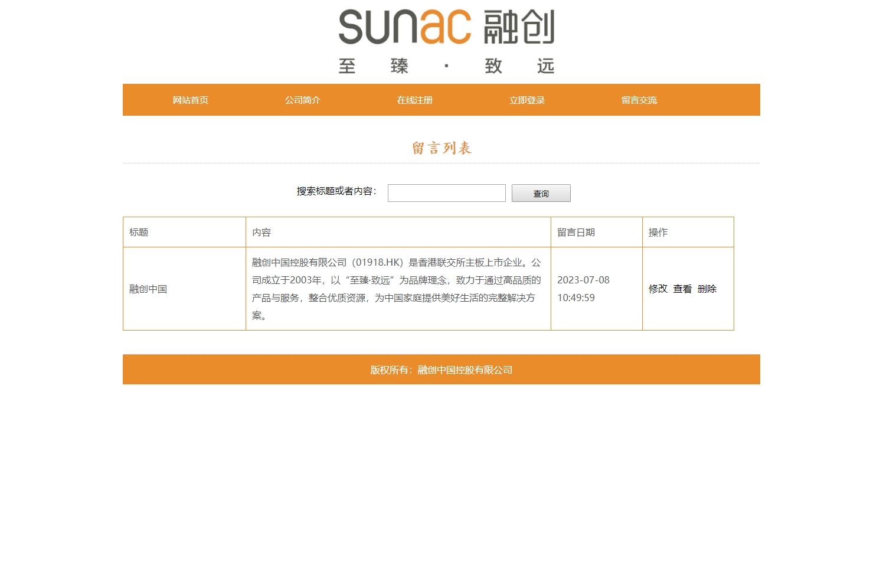Click the 操作 column header
The height and width of the screenshot is (588, 883).
(688, 232)
